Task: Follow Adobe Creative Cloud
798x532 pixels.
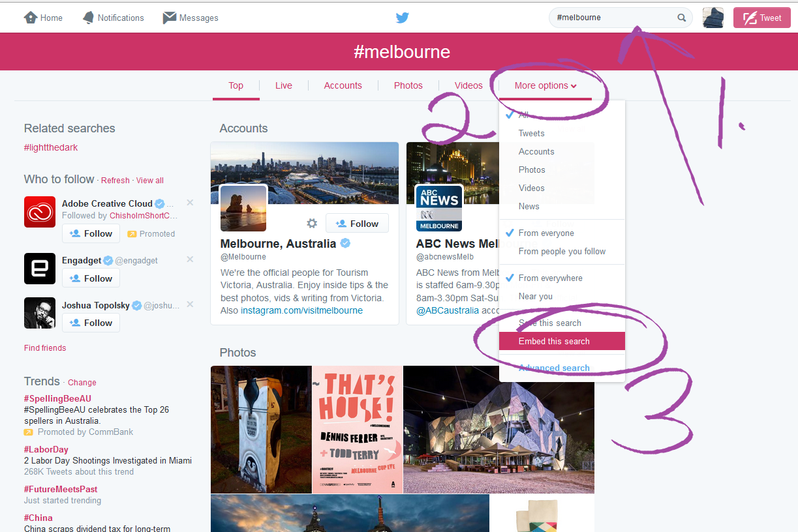Action: tap(91, 233)
